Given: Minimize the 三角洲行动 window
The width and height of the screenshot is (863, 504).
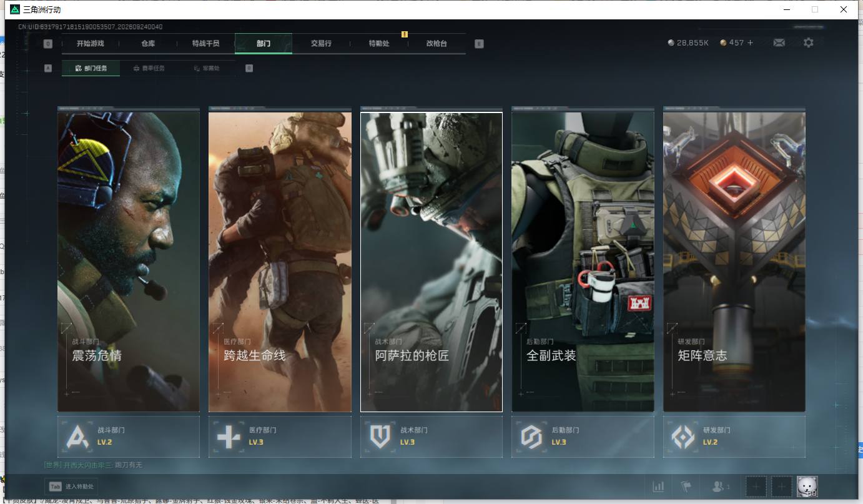Looking at the screenshot, I should tap(786, 9).
